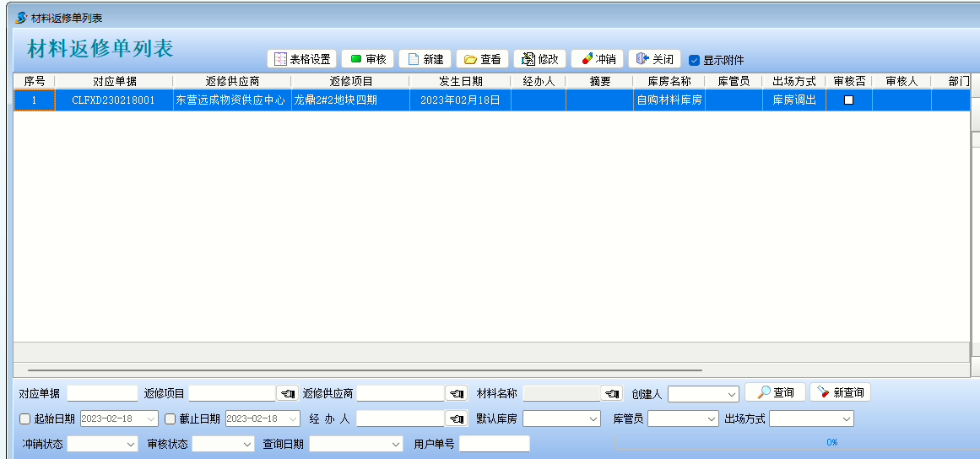Open the 查看 view folder icon
The image size is (980, 459).
(470, 59)
